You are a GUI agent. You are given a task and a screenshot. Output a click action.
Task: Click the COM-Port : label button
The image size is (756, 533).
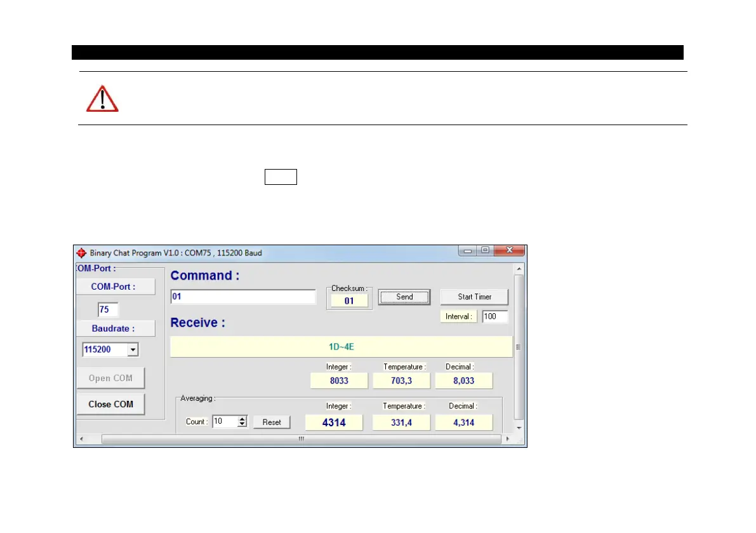click(116, 287)
